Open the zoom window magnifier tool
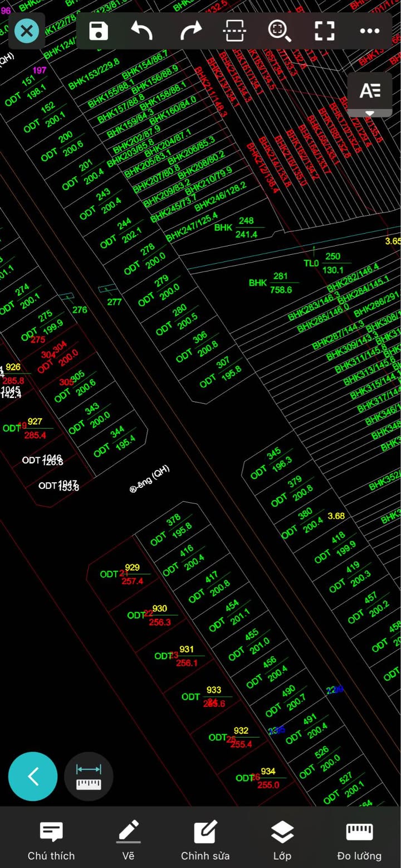 click(x=280, y=31)
